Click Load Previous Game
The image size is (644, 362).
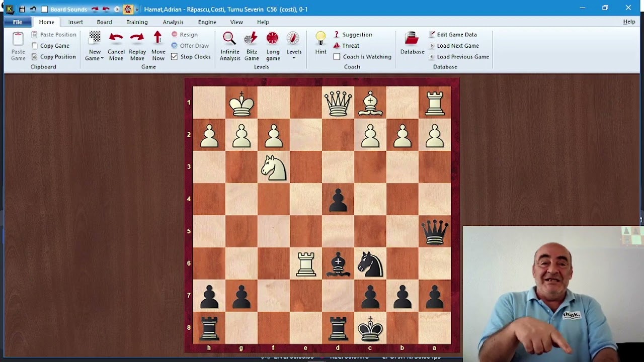[x=459, y=57]
